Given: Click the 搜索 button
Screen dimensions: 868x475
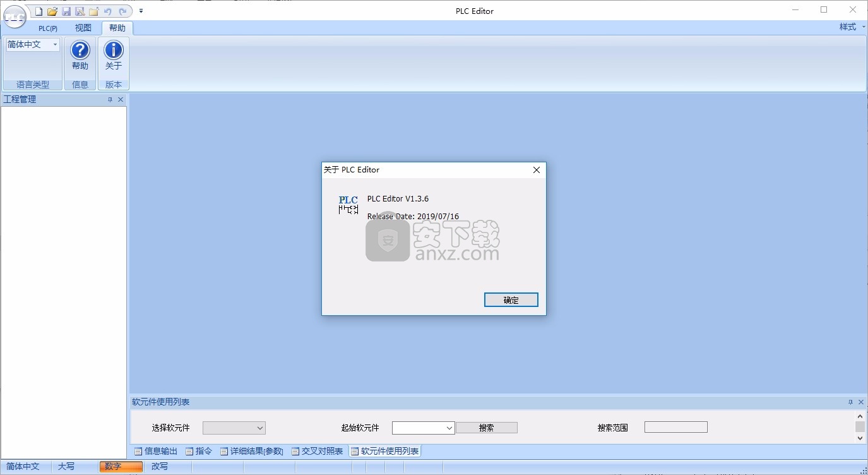Looking at the screenshot, I should click(487, 428).
